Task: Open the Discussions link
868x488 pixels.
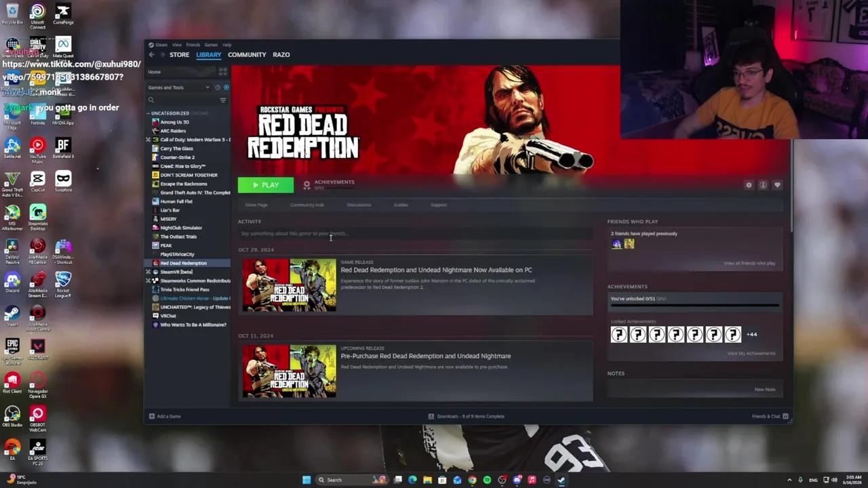Action: (359, 205)
